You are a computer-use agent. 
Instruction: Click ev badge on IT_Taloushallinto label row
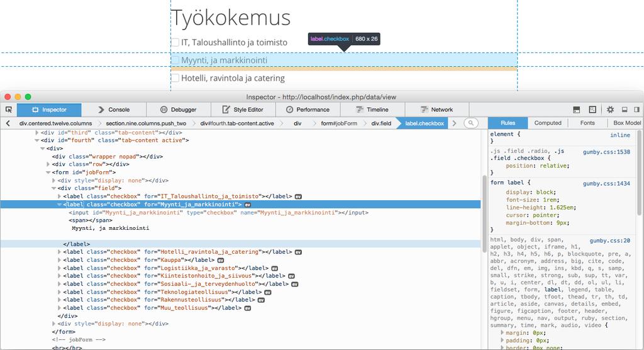click(x=299, y=196)
